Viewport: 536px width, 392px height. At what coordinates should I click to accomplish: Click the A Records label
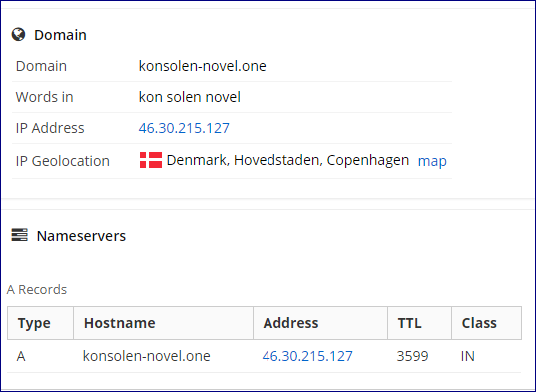tap(37, 289)
